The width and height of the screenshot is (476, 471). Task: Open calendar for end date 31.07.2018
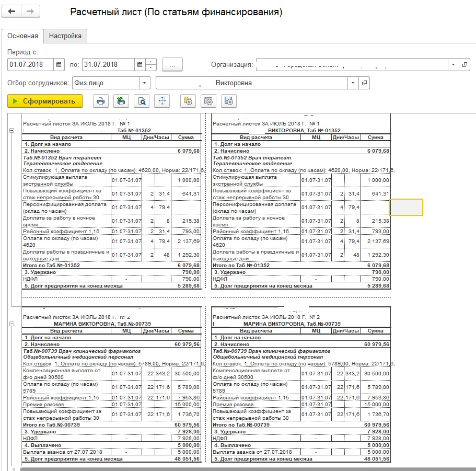[x=140, y=64]
